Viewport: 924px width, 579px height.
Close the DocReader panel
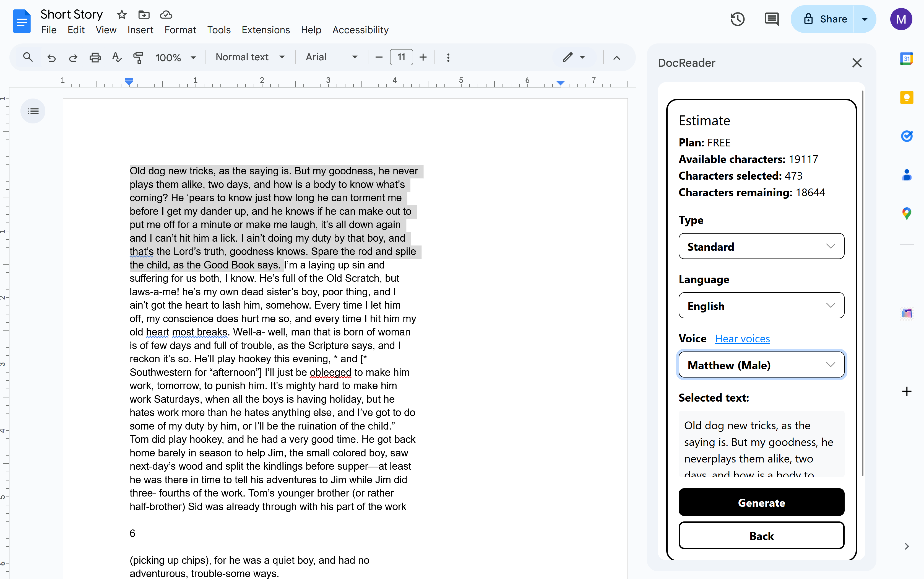(x=857, y=63)
